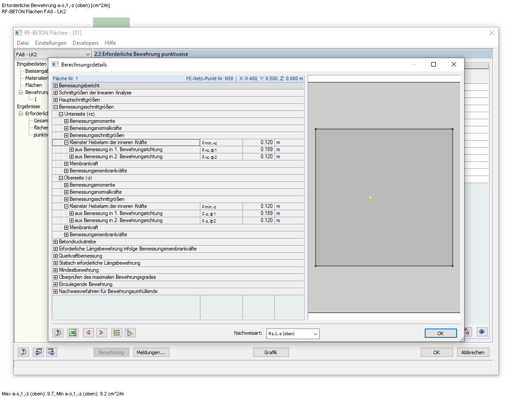Collapse the top-level Bemessungsschnittgrößen node

[x=55, y=107]
